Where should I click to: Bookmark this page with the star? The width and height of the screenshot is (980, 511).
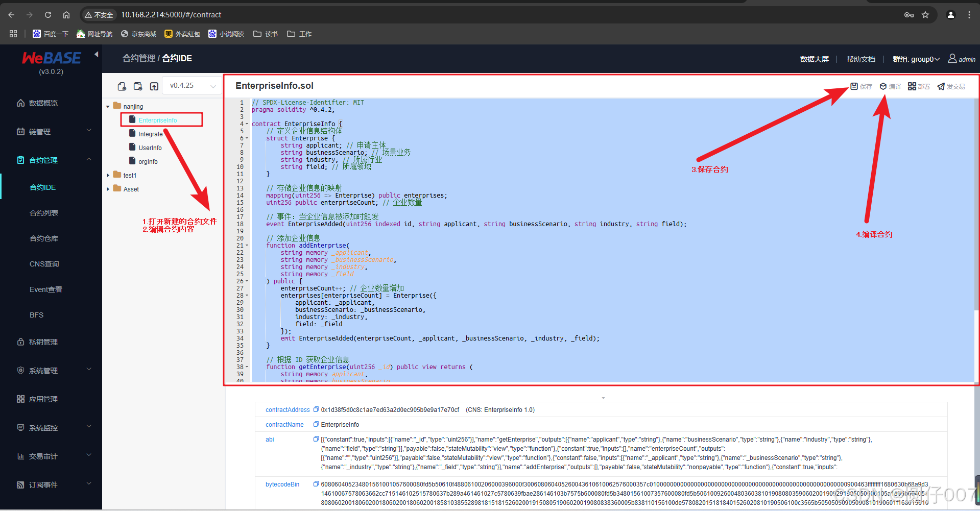[925, 15]
